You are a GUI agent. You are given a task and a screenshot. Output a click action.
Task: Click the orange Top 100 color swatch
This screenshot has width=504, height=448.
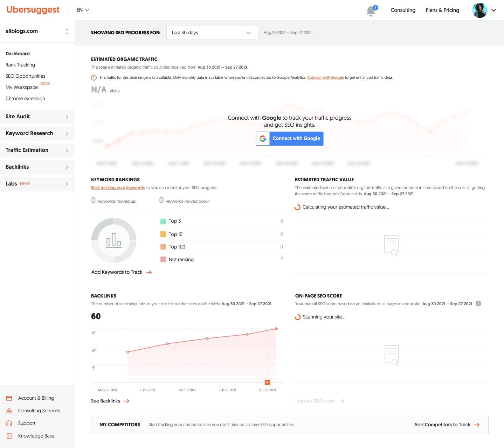pos(163,247)
